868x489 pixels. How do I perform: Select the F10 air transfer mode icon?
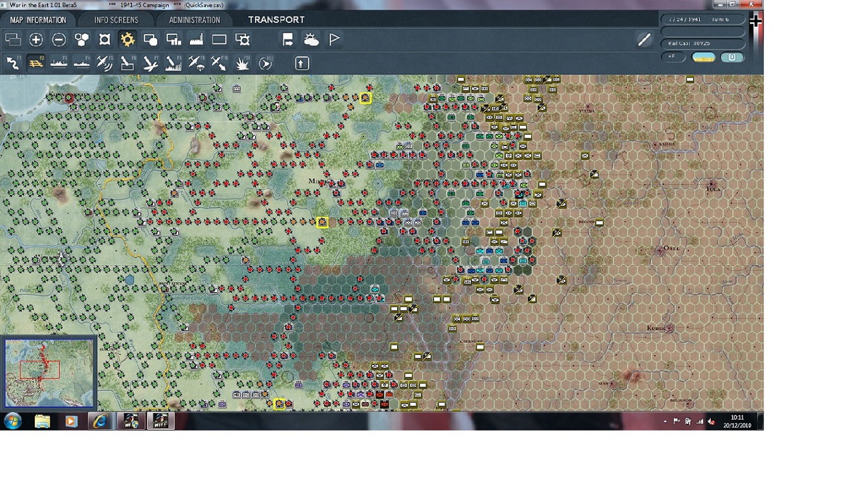(x=219, y=63)
